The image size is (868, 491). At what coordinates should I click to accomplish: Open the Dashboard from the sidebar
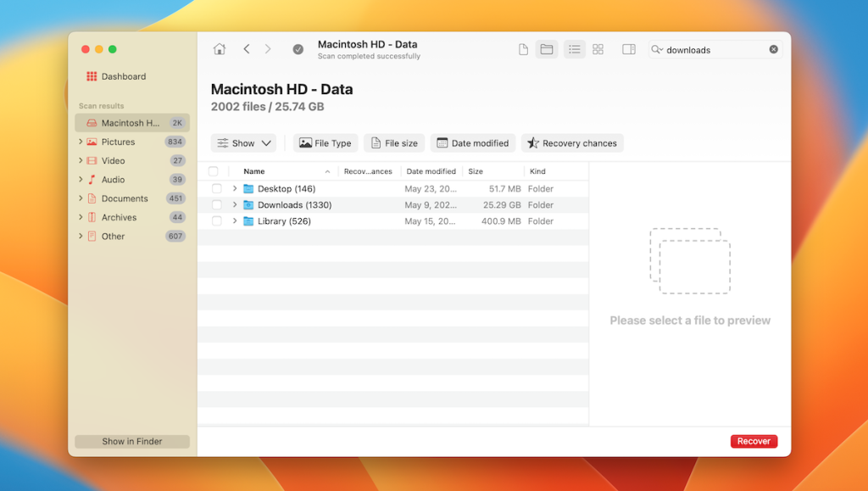(117, 75)
